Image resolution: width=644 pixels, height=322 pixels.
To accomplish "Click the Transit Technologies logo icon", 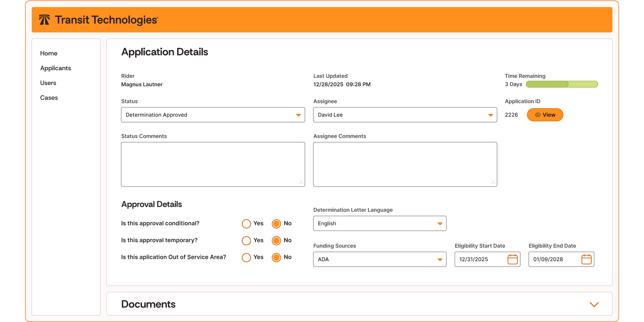I will pyautogui.click(x=44, y=20).
